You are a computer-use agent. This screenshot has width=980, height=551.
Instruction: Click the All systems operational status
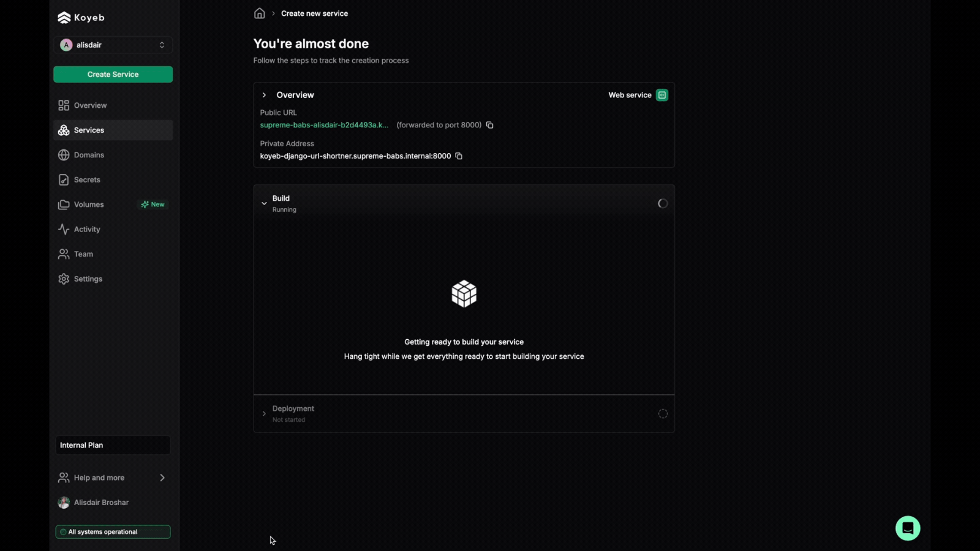[113, 532]
